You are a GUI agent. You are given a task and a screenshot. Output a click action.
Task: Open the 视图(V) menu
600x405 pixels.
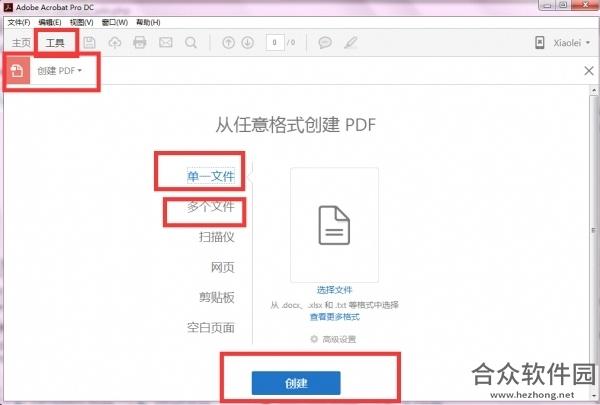[82, 22]
